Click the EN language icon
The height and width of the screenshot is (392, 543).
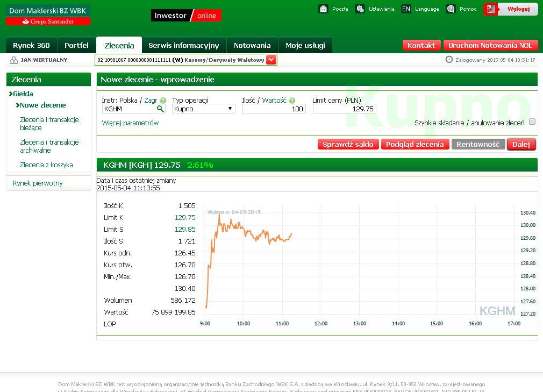click(x=406, y=9)
